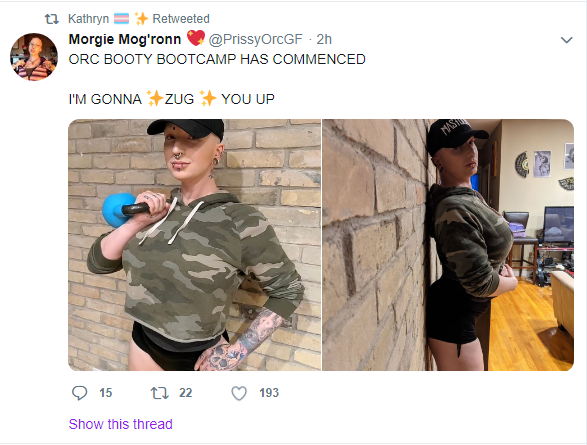Click the like count 193

[269, 393]
